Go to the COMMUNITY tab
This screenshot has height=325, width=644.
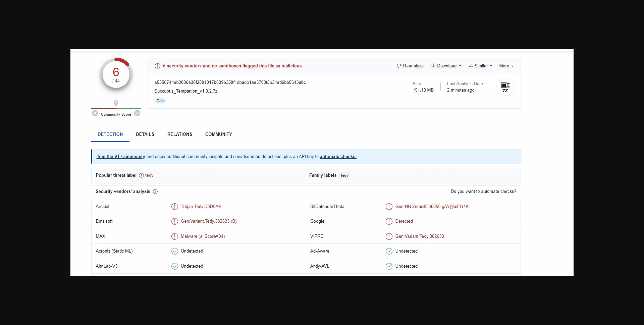click(x=219, y=134)
